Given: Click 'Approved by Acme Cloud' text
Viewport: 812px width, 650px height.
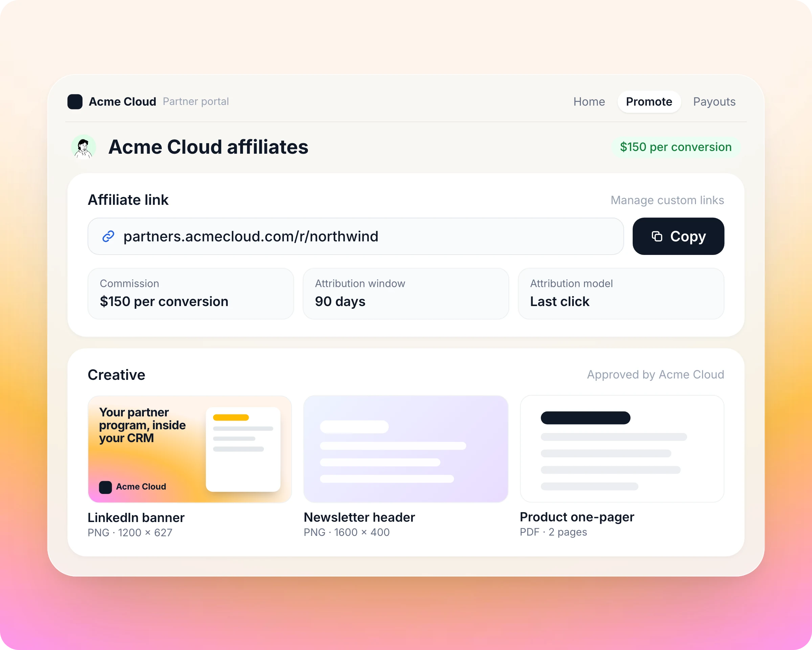Looking at the screenshot, I should (655, 374).
